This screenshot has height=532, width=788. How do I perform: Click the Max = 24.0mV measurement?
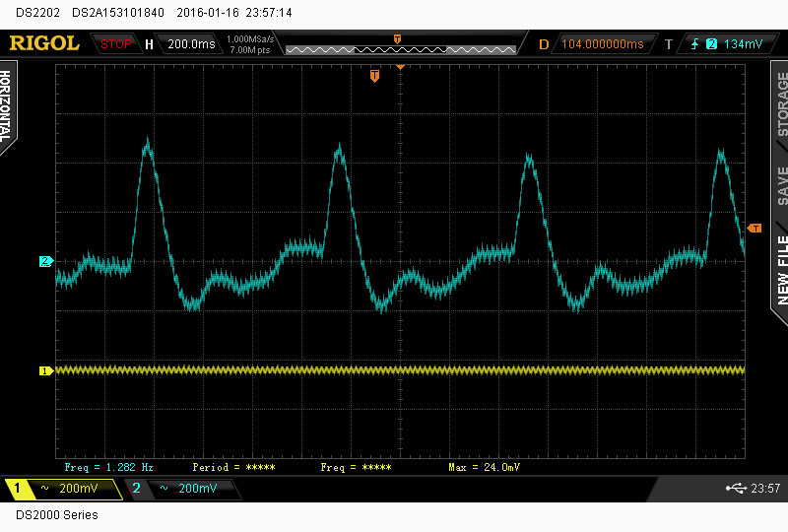click(484, 467)
